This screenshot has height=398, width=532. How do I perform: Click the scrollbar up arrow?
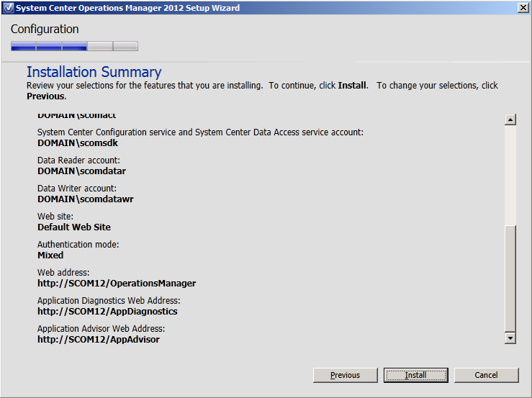[x=510, y=119]
